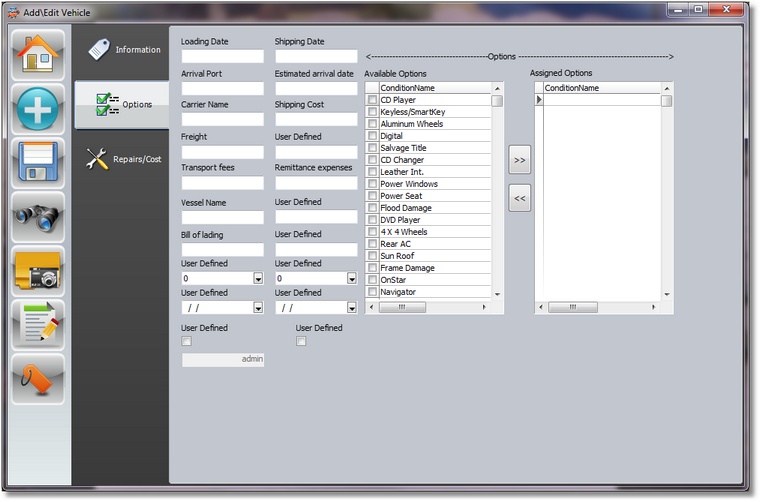Click the notepad with pencil icon

point(39,325)
